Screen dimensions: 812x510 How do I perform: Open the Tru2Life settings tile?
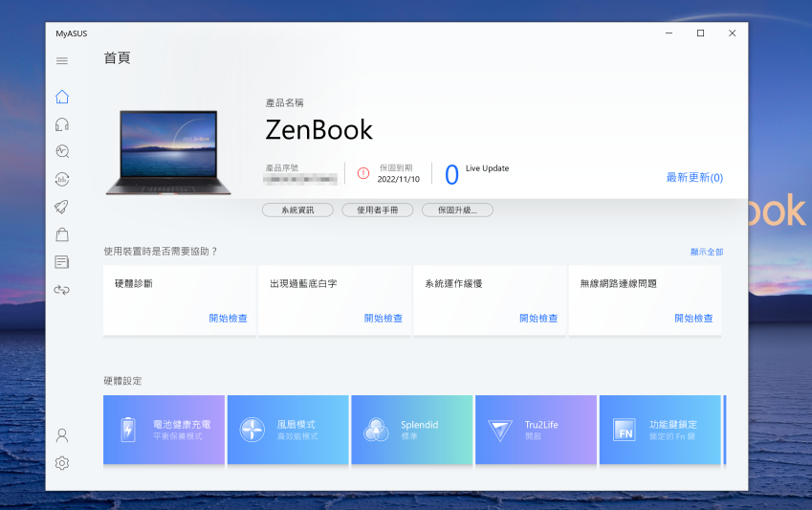coord(536,430)
